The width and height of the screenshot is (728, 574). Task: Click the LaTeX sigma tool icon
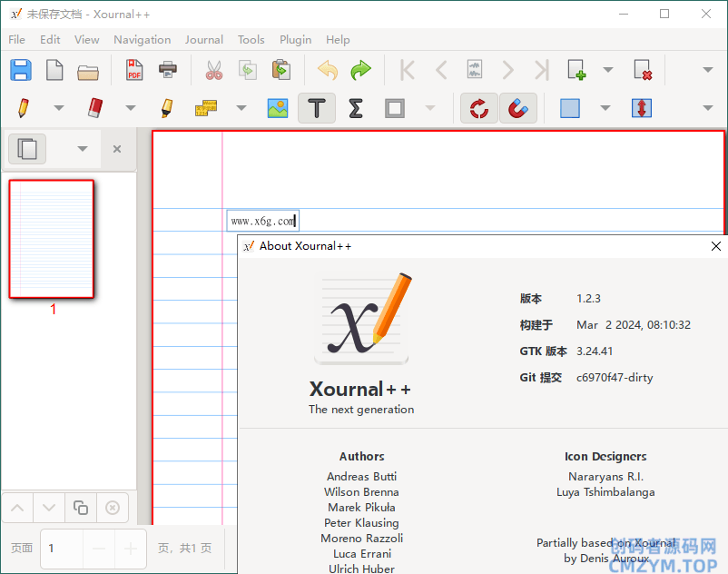coord(356,108)
